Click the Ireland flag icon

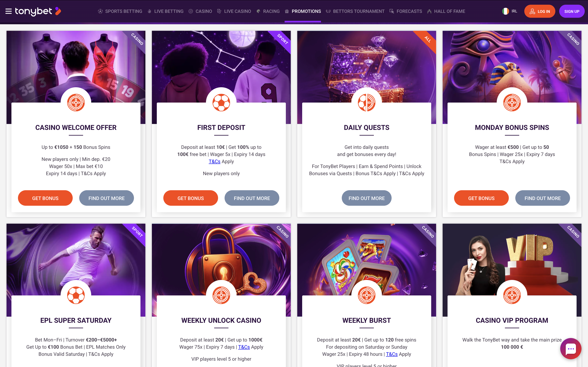505,11
